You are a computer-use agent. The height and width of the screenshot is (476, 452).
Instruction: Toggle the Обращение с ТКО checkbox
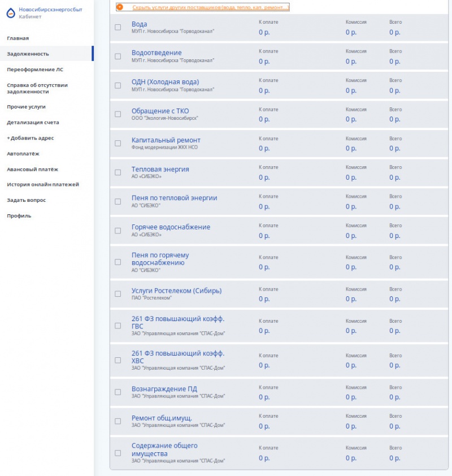(118, 114)
